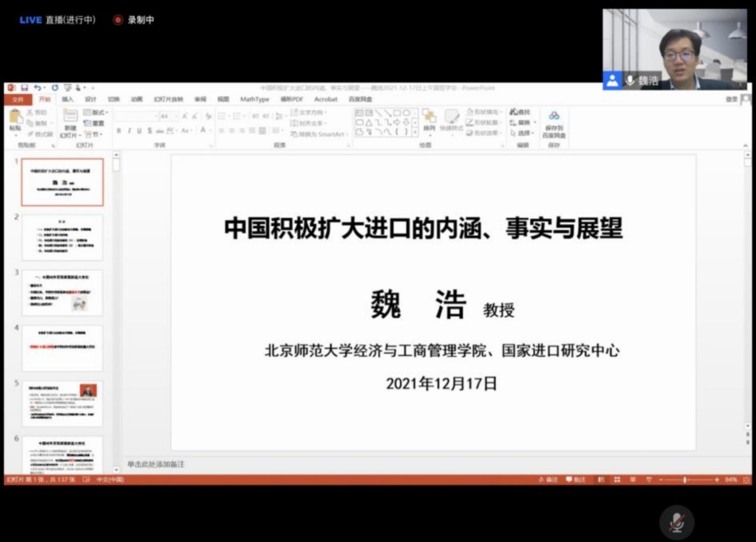Screen dimensions: 756x542
Task: Click the Undo arrow in quick access toolbar
Action: tap(38, 87)
